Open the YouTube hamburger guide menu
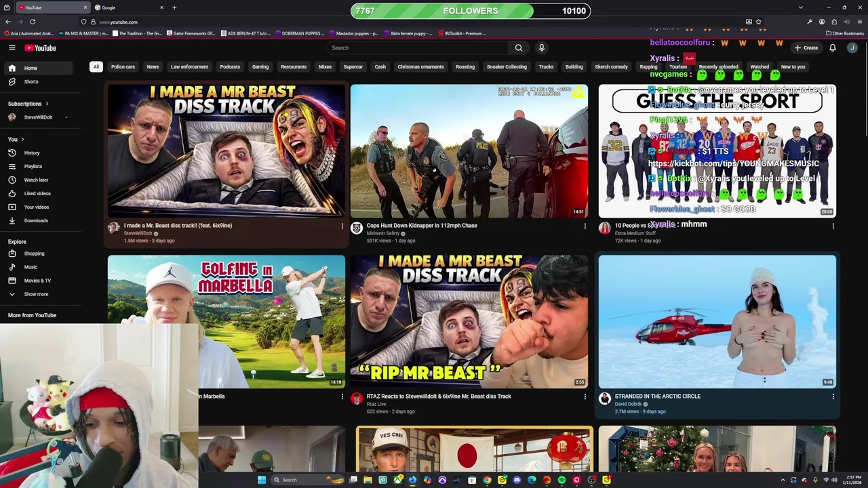868x488 pixels. [x=12, y=48]
